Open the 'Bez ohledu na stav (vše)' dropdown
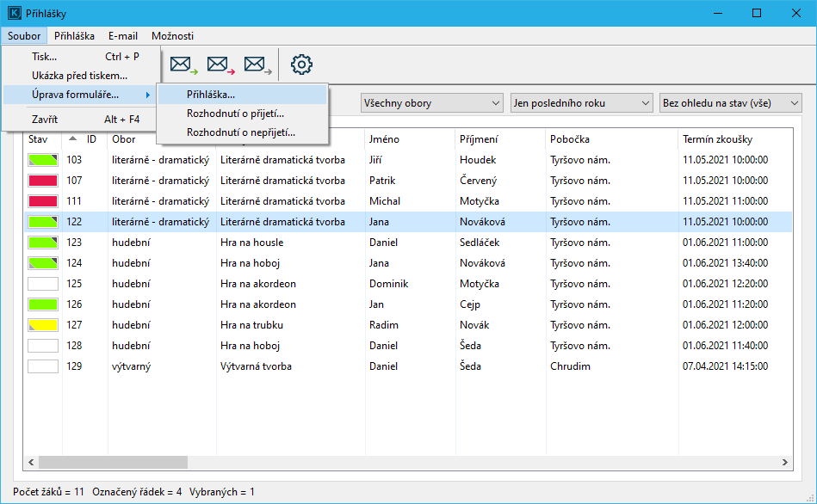 click(x=731, y=103)
